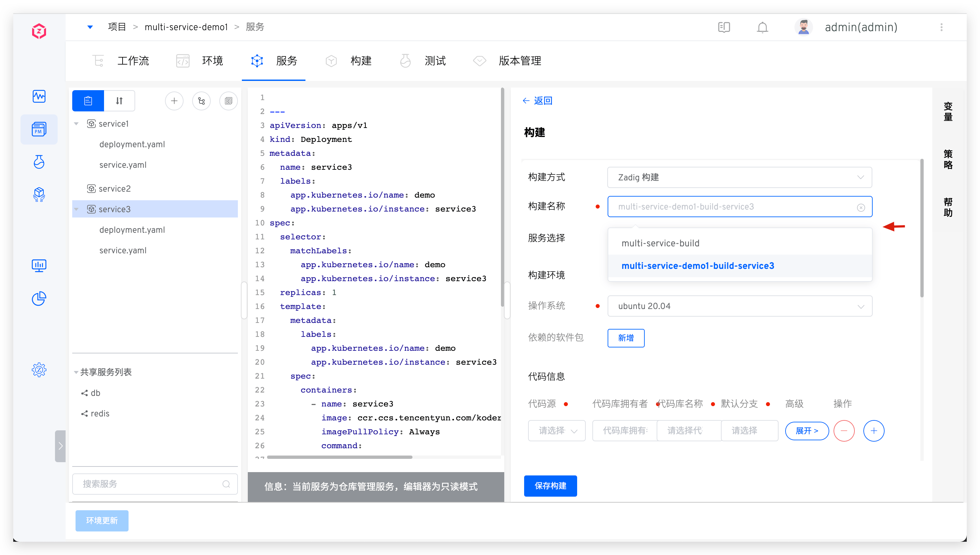Open the data insight pie chart icon

coord(39,298)
